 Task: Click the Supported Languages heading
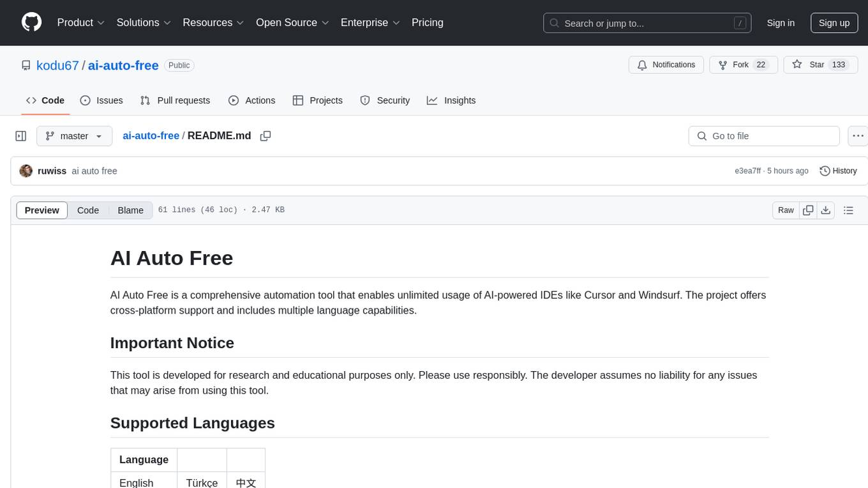pos(193,423)
